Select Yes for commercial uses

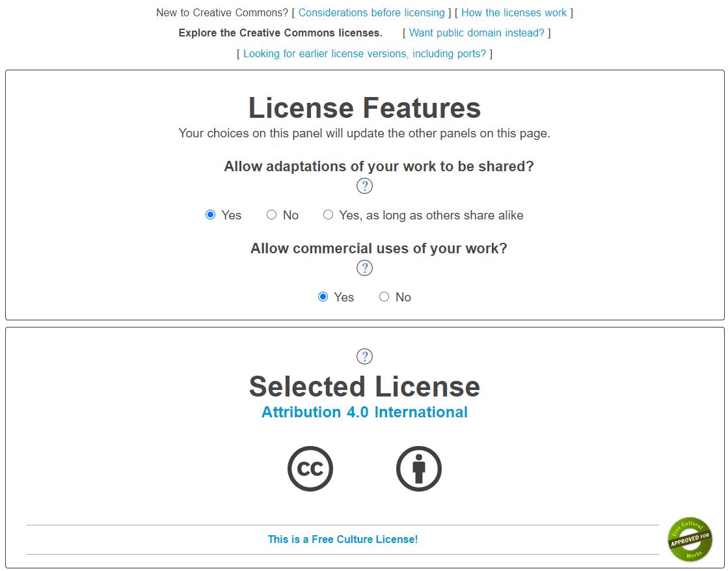click(323, 296)
